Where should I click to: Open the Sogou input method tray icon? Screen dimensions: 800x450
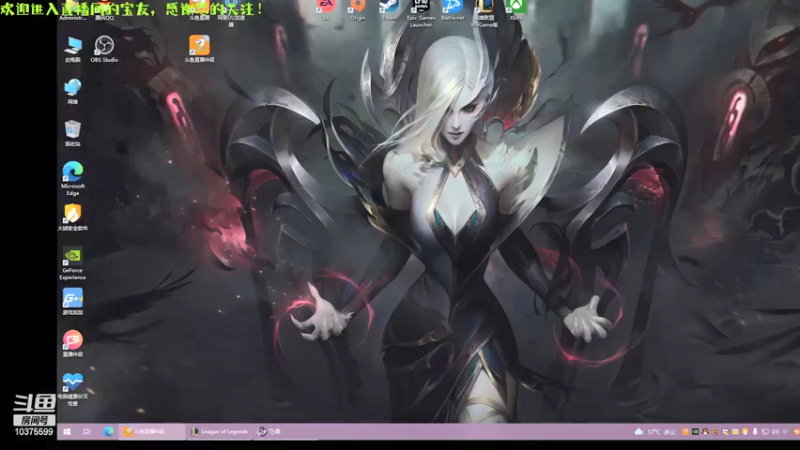[x=796, y=432]
